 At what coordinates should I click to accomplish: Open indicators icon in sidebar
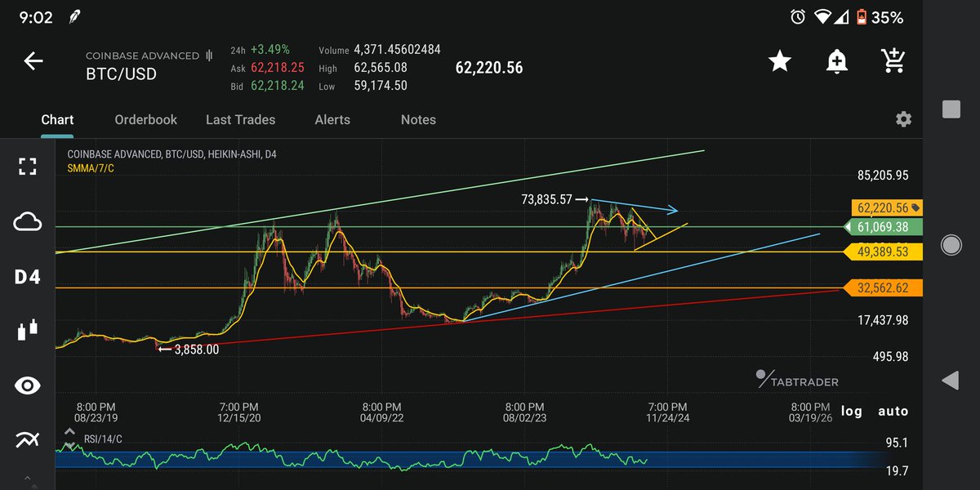coord(28,440)
